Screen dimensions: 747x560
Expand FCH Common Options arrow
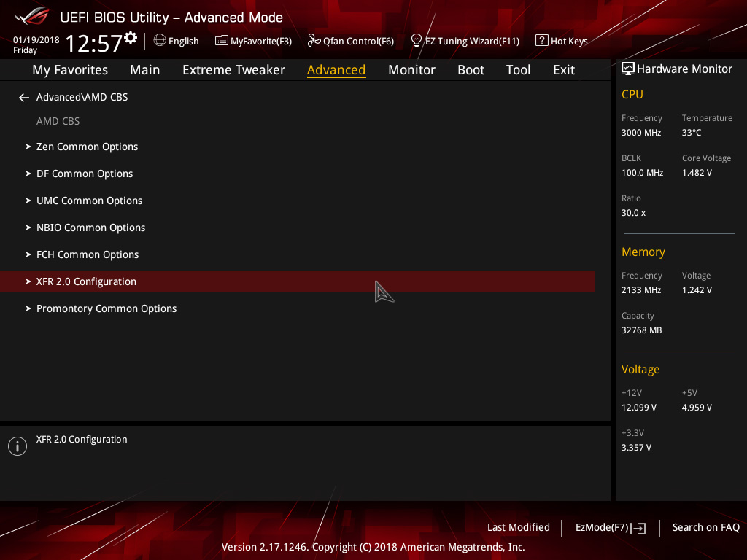pos(28,254)
